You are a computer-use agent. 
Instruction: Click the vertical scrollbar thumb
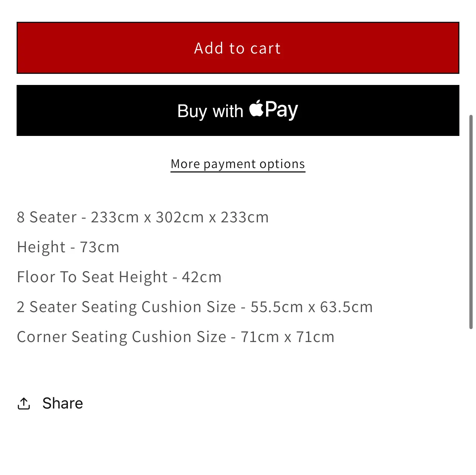pyautogui.click(x=471, y=222)
